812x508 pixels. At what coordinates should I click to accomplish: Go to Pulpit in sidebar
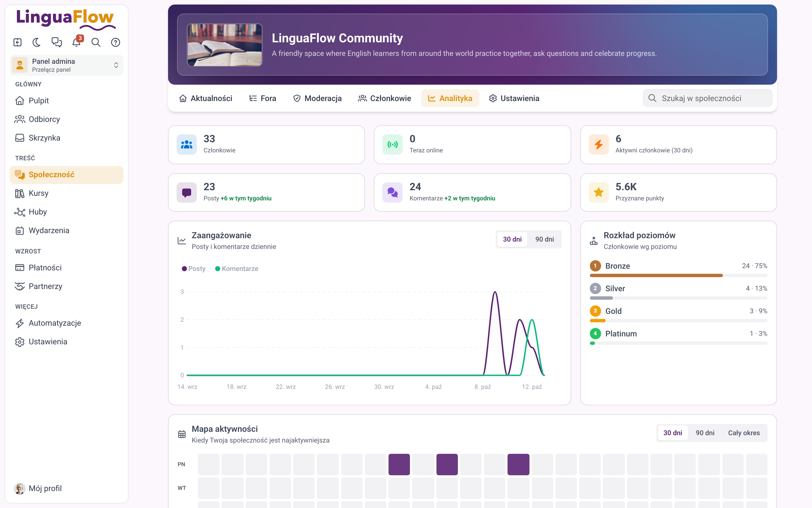(67, 100)
